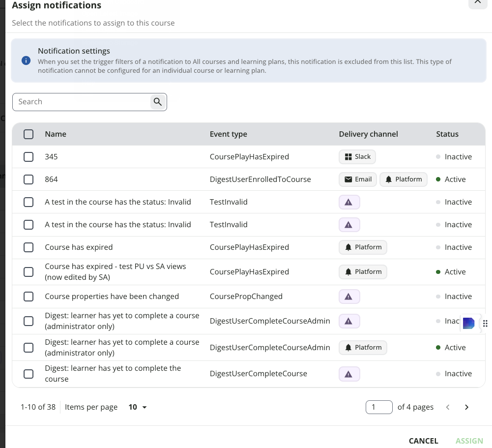Click the ASSIGN button

point(469,441)
